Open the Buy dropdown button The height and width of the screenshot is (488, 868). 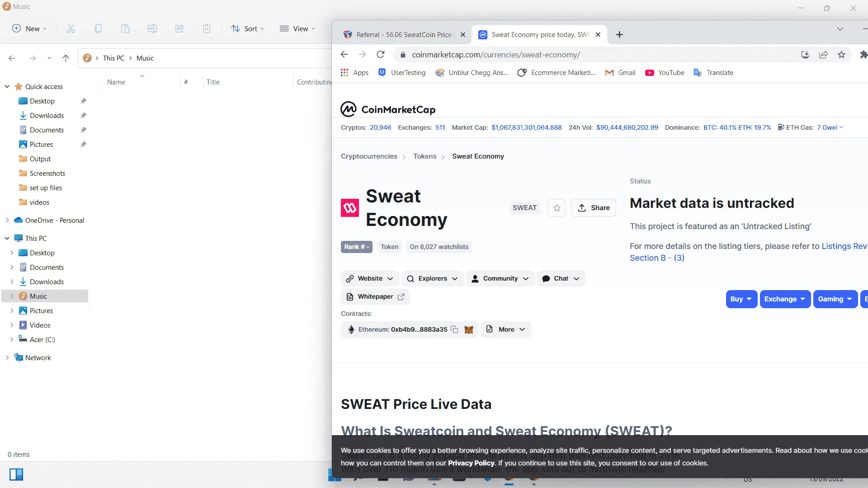pos(741,299)
